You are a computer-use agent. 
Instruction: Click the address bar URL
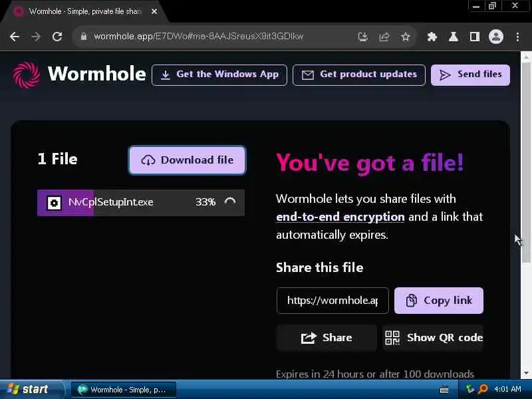pos(198,37)
